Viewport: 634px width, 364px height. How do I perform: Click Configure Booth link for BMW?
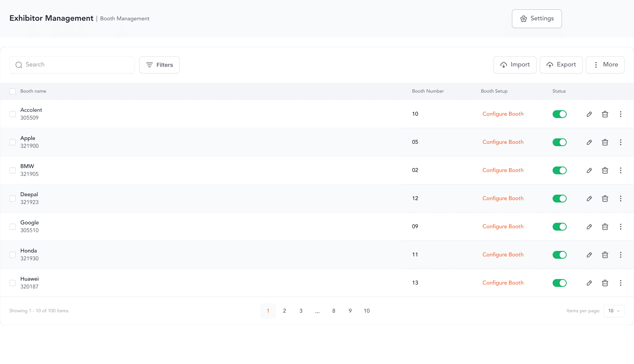(x=503, y=170)
